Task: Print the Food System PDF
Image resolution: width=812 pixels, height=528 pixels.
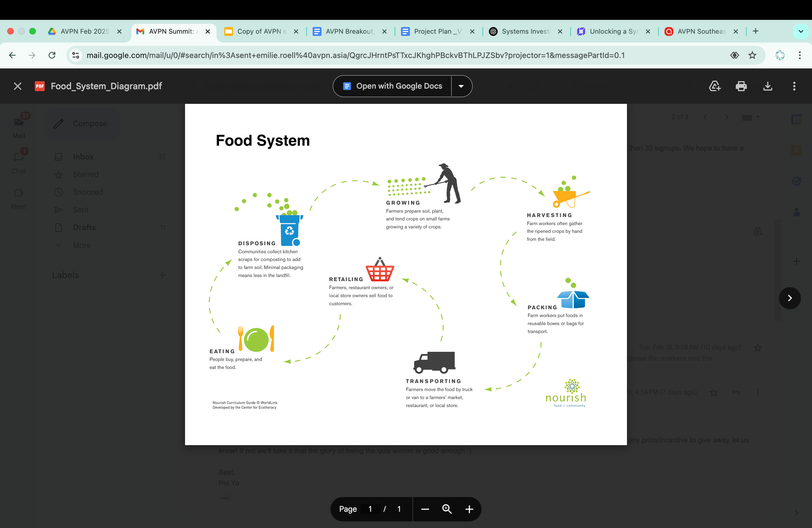Action: pos(741,86)
